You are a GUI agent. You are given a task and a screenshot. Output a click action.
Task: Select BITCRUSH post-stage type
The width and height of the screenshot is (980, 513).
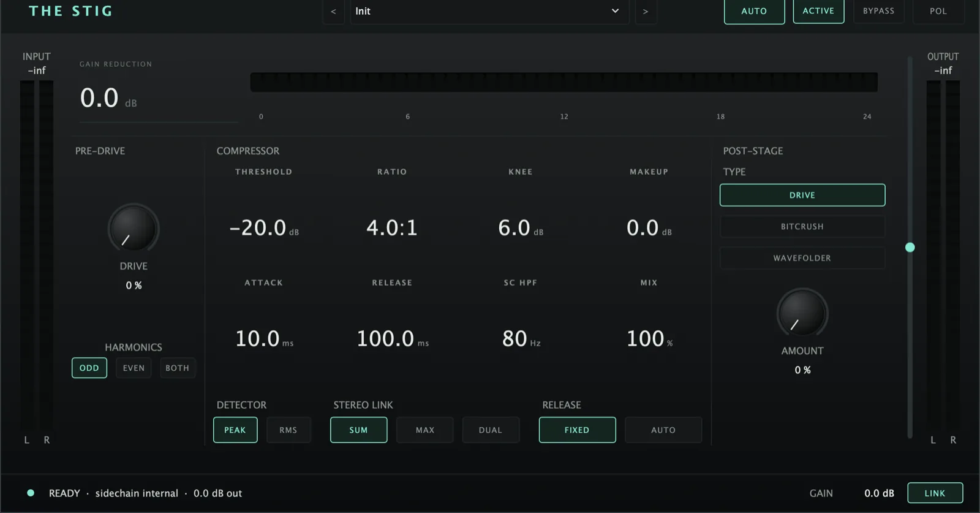[x=802, y=226]
